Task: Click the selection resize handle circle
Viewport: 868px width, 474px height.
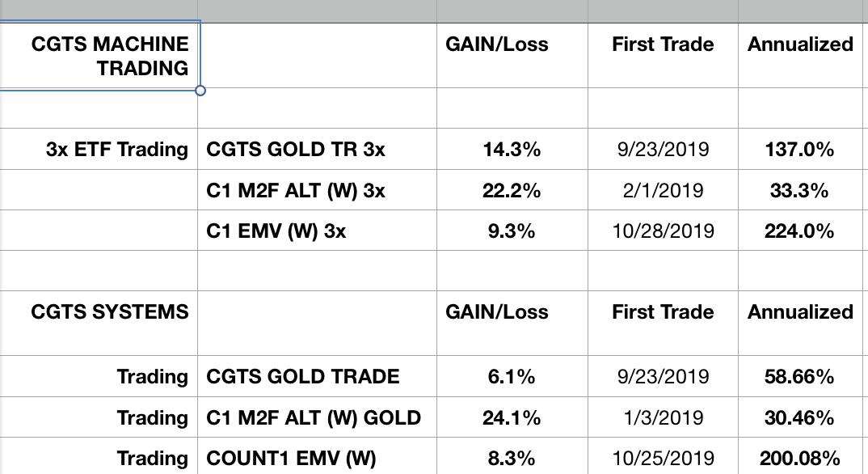Action: click(200, 91)
